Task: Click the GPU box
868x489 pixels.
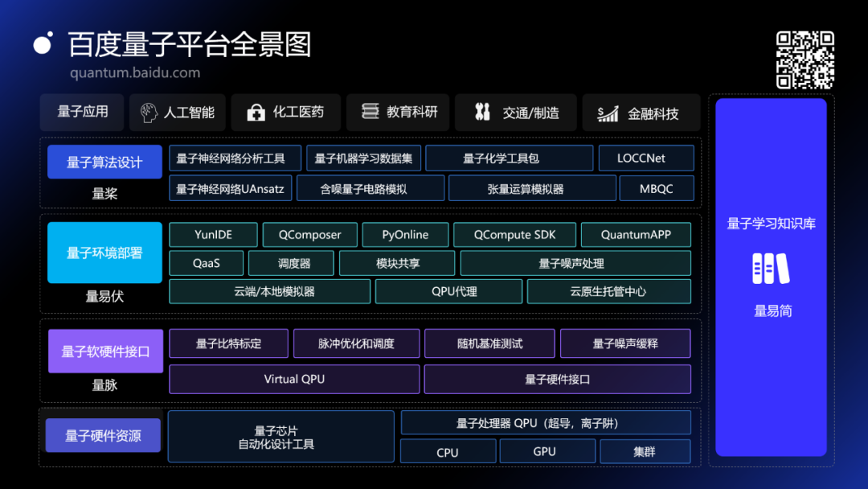Action: 547,452
